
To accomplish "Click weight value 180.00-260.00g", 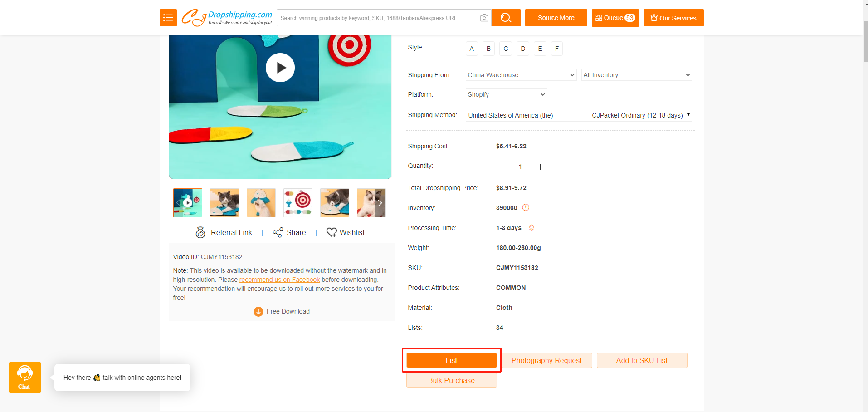I will 518,248.
